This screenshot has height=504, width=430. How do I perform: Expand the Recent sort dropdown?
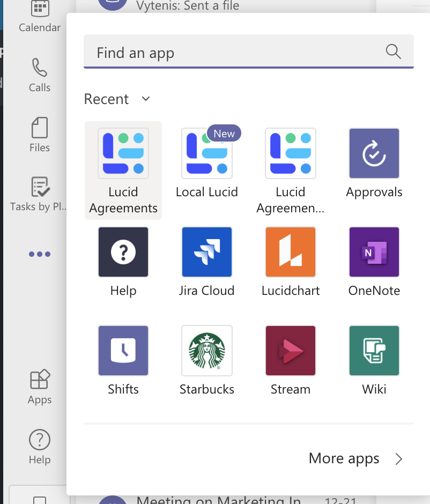click(117, 99)
